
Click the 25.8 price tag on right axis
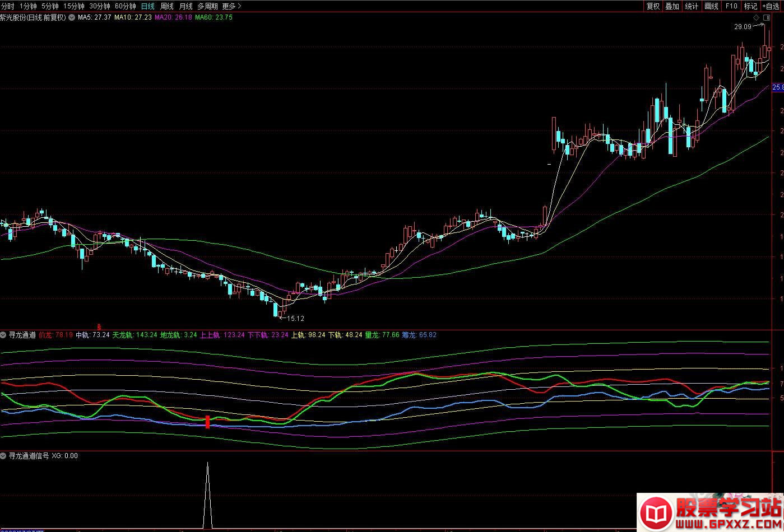[778, 87]
